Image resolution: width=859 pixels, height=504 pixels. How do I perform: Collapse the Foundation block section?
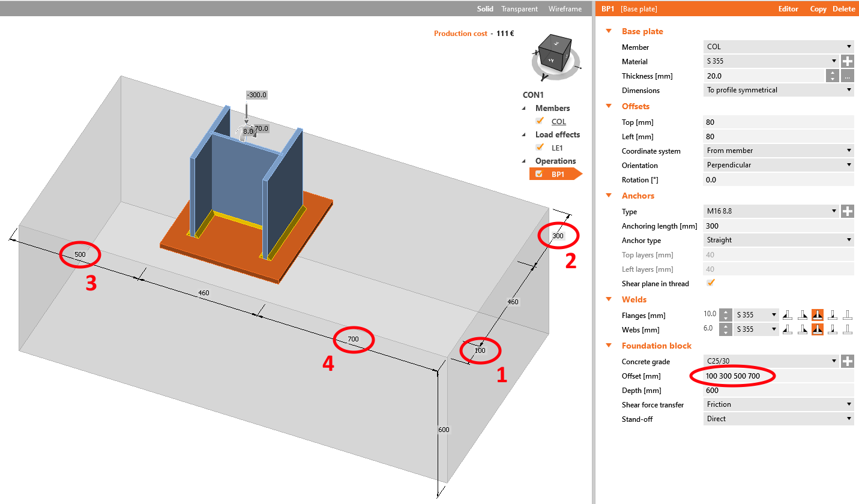[x=609, y=346]
